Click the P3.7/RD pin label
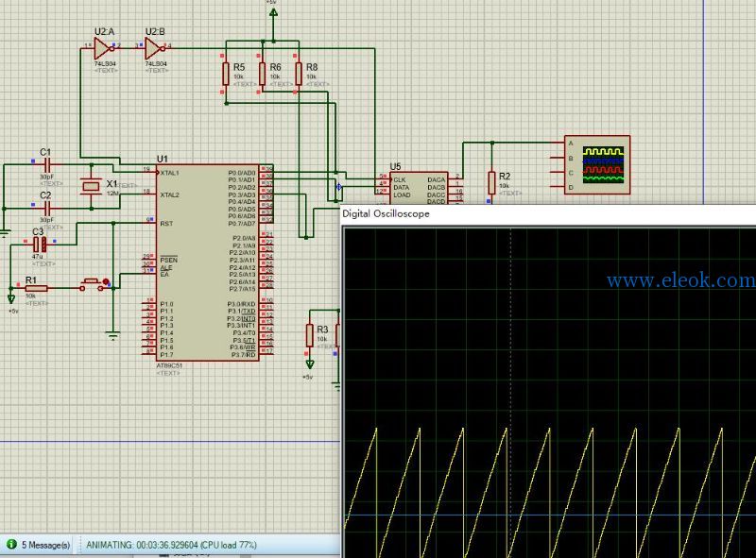This screenshot has height=558, width=756. pyautogui.click(x=244, y=355)
